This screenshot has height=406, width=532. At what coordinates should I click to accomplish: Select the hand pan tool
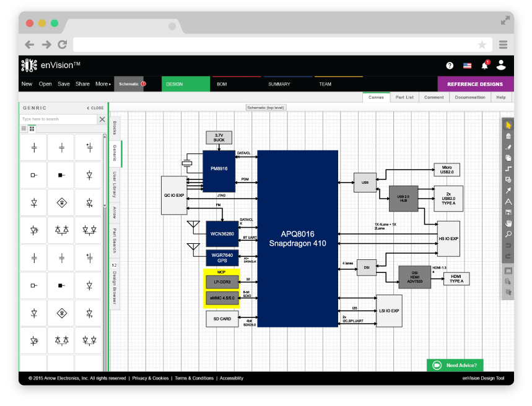508,223
